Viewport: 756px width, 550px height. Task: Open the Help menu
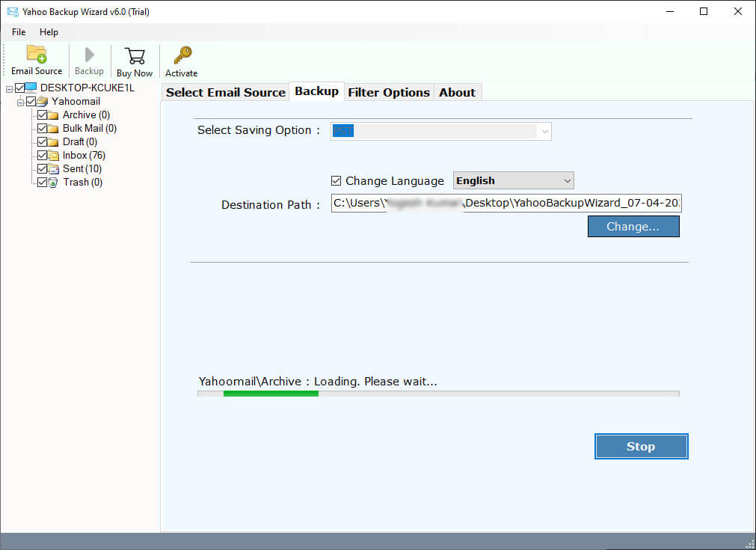(x=49, y=32)
